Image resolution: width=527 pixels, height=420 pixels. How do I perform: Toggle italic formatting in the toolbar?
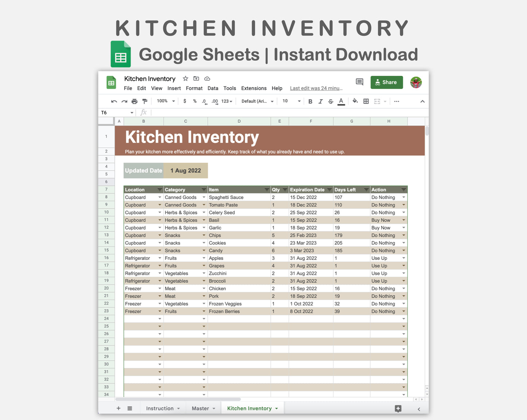click(x=321, y=101)
